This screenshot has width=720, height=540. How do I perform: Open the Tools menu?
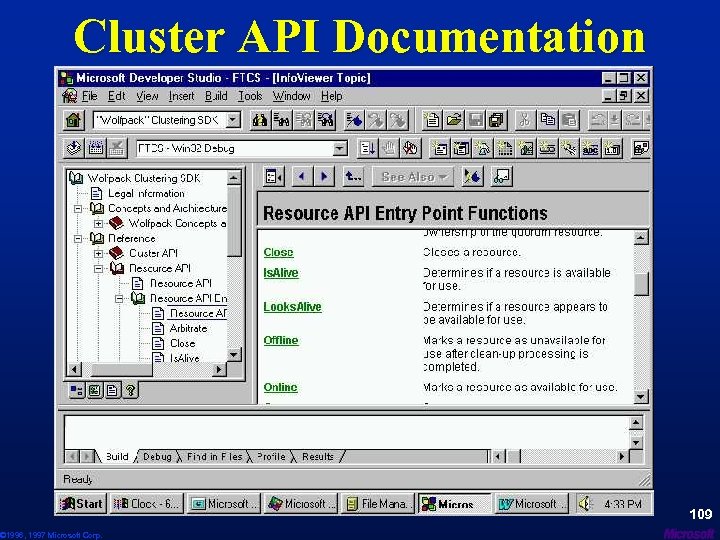(x=250, y=96)
